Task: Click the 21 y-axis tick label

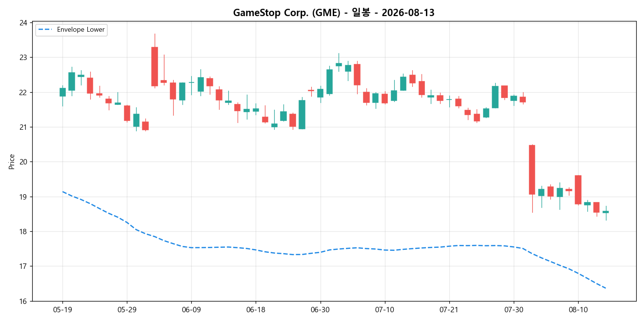Action: (23, 127)
